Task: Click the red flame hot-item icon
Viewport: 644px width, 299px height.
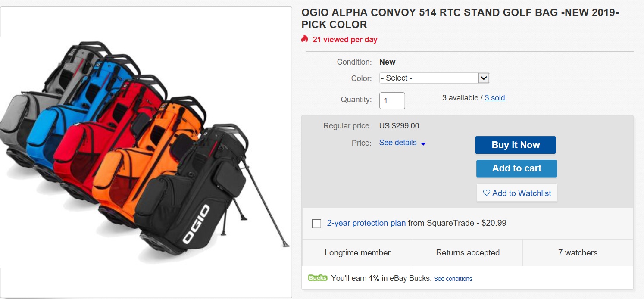Action: pos(305,39)
